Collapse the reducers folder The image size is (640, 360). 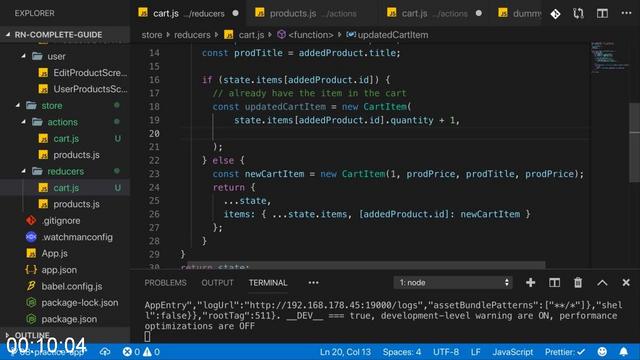(24, 171)
